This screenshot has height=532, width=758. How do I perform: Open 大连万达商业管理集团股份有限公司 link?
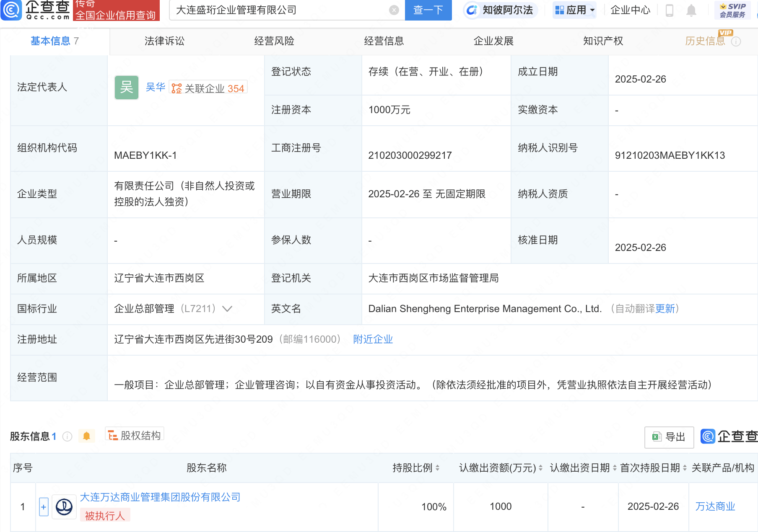pyautogui.click(x=160, y=497)
